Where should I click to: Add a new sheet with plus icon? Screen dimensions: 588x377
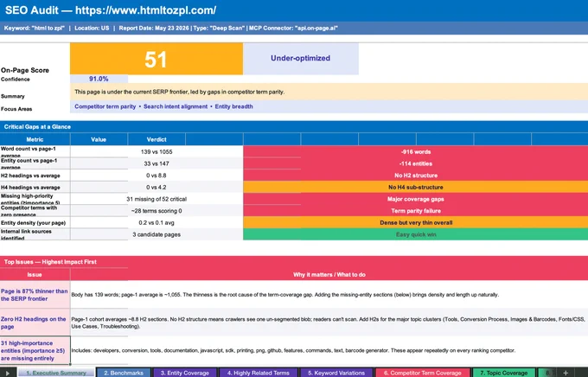click(566, 373)
